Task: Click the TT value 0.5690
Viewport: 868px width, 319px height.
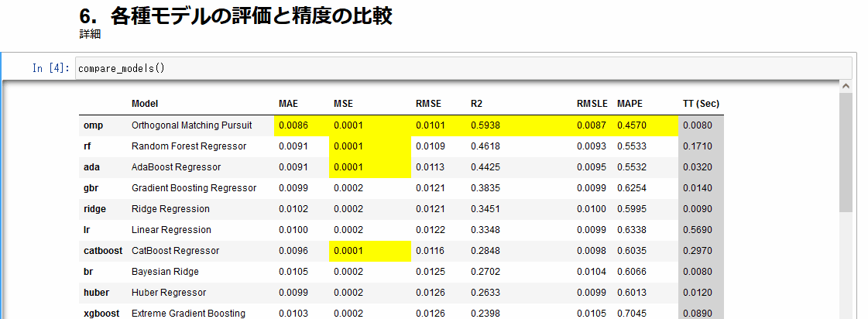Action: click(x=698, y=230)
